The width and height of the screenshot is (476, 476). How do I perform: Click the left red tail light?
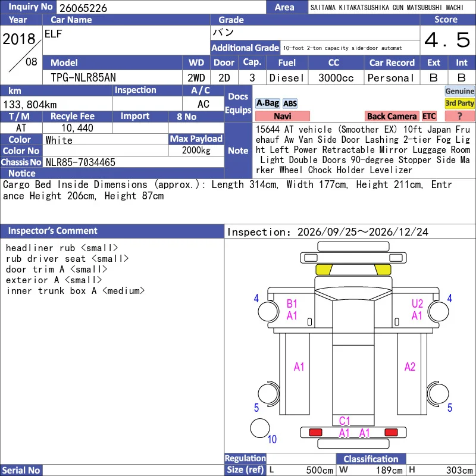pos(315,433)
